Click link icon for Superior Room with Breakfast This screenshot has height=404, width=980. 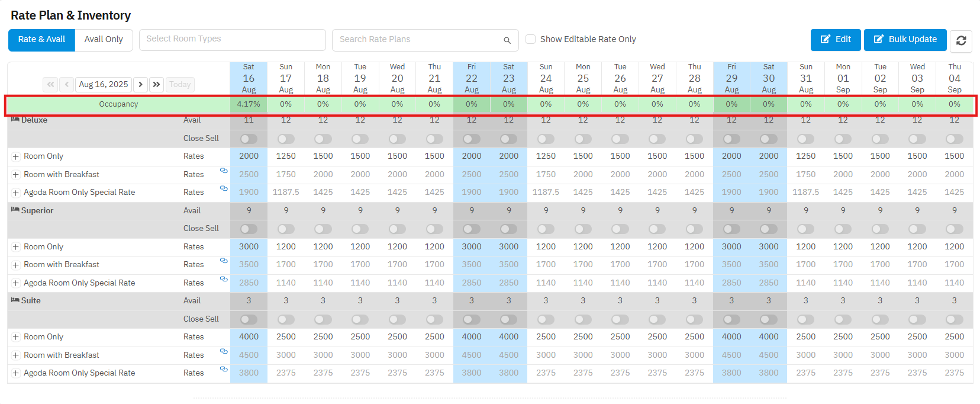point(224,261)
